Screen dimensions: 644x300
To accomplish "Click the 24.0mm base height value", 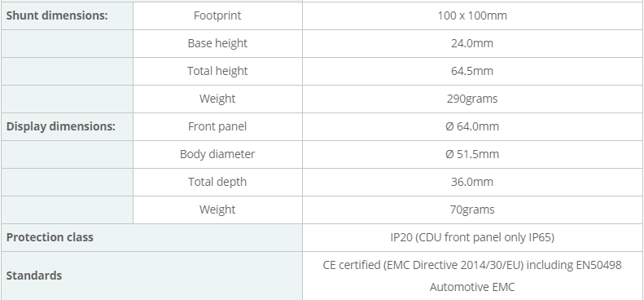I will click(472, 43).
